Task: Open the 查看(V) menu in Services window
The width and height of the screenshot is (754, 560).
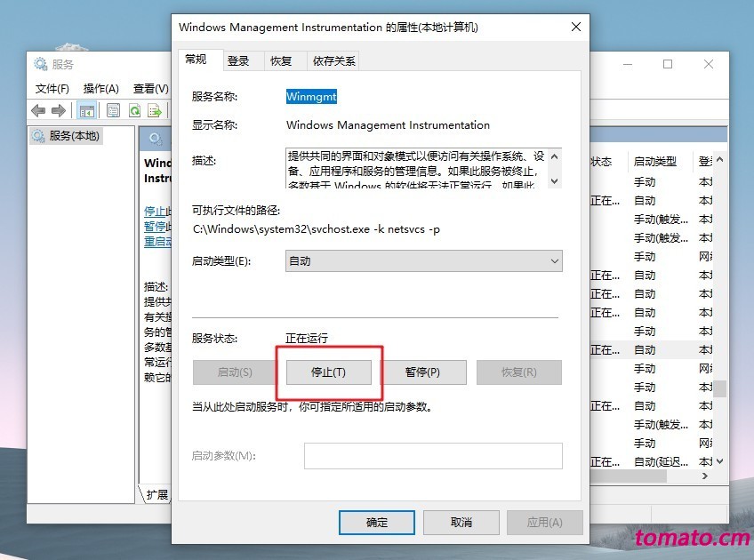Action: pyautogui.click(x=151, y=89)
